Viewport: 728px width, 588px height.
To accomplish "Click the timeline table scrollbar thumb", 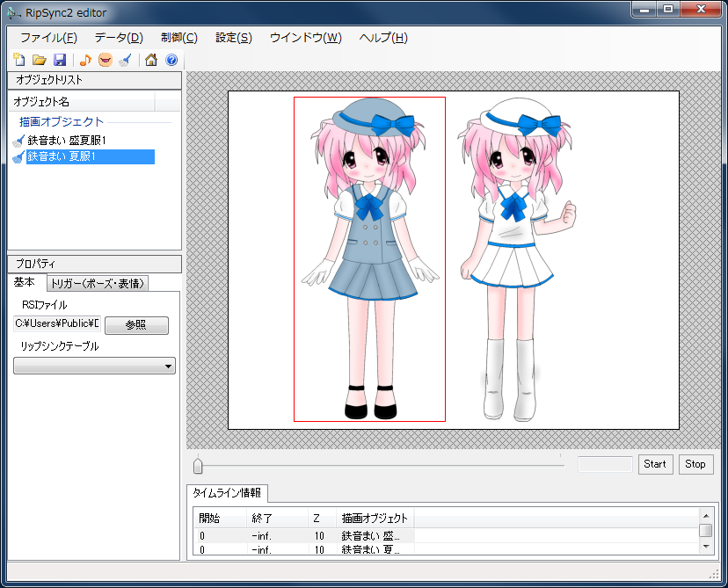I will (x=706, y=530).
